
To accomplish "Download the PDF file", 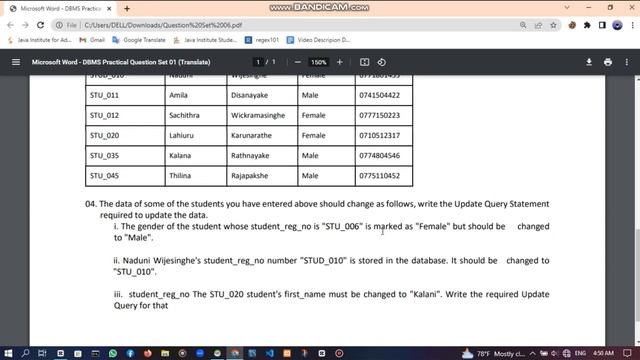I will [x=589, y=62].
